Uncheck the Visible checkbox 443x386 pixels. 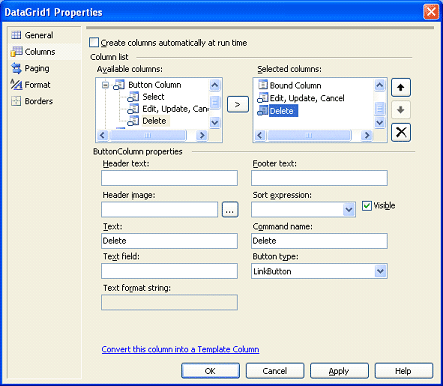[x=367, y=206]
